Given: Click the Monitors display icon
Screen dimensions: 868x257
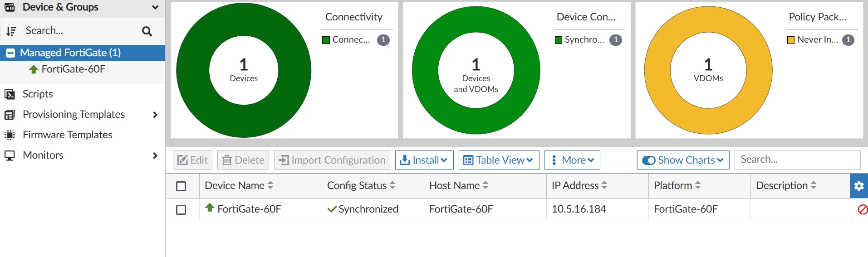Looking at the screenshot, I should [10, 155].
